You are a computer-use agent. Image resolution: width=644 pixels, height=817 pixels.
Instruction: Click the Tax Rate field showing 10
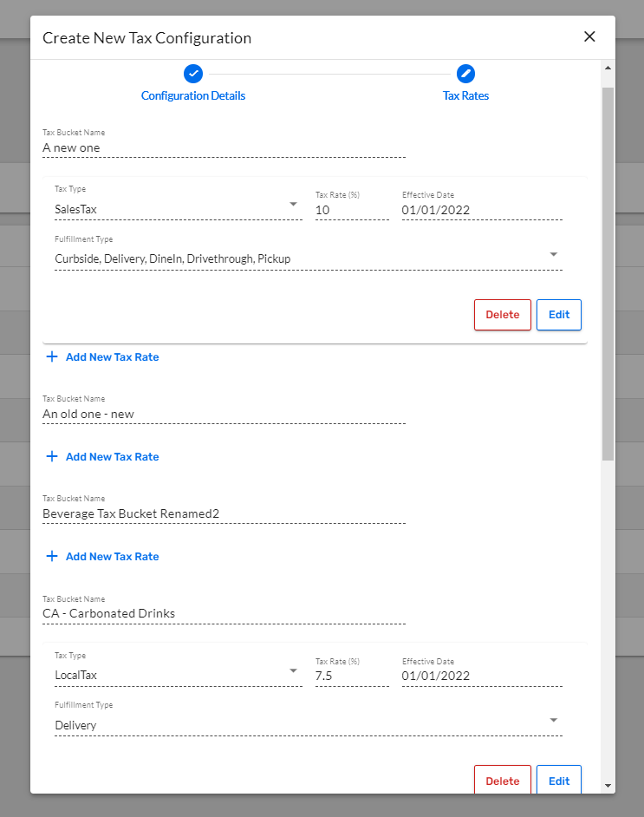point(352,210)
